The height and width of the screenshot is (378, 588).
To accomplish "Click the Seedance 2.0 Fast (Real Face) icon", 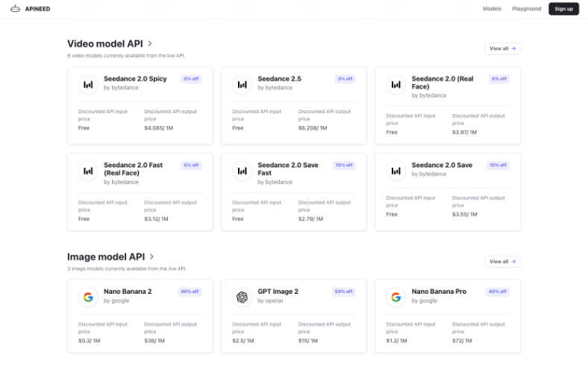I will click(88, 171).
